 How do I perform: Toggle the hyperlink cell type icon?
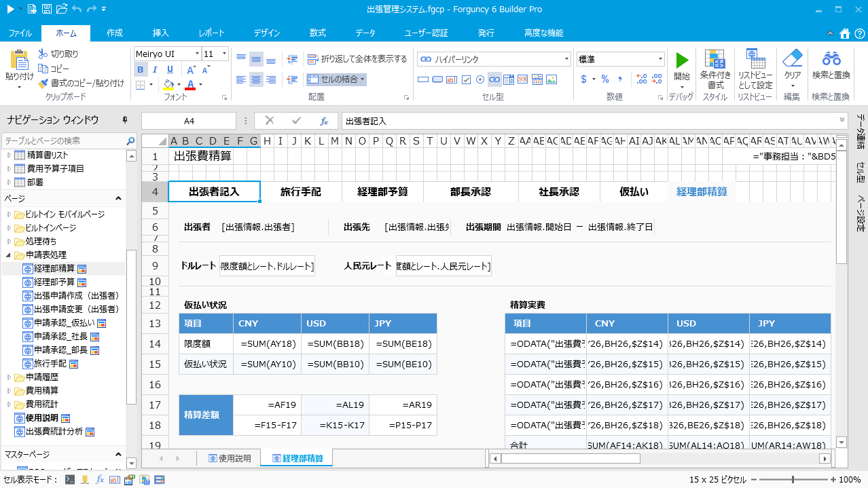(x=494, y=79)
